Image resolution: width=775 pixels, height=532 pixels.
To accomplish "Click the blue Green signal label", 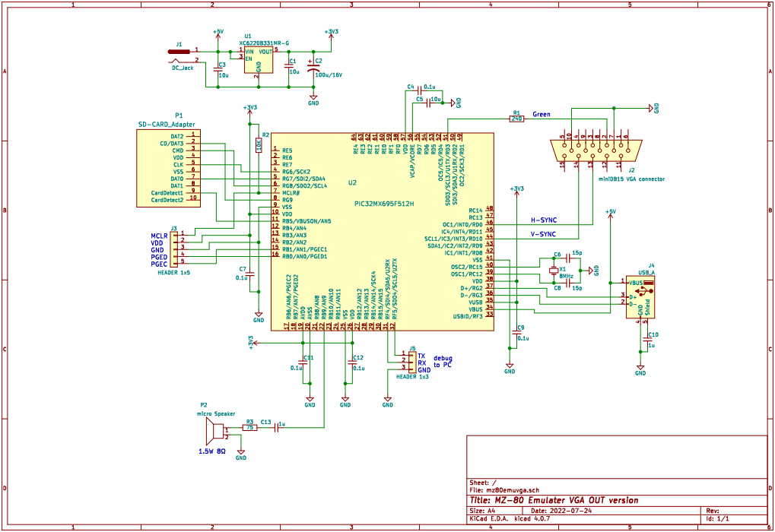I will [x=542, y=114].
